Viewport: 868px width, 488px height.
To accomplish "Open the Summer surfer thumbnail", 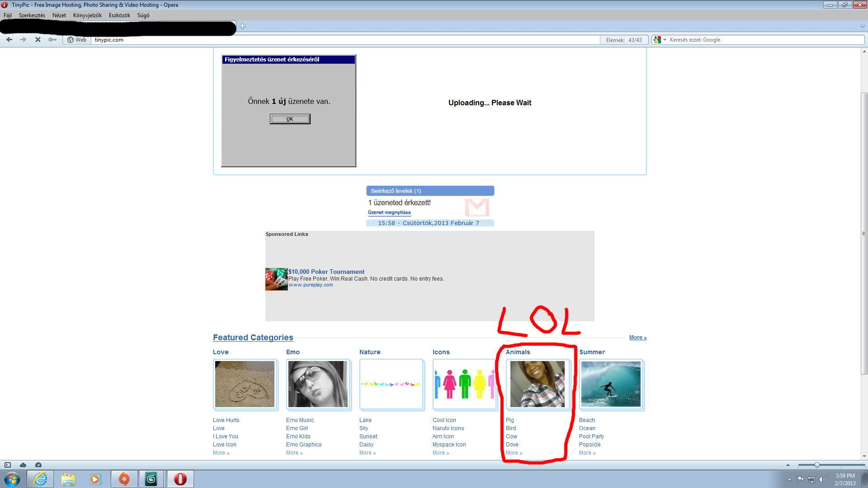I will 611,384.
